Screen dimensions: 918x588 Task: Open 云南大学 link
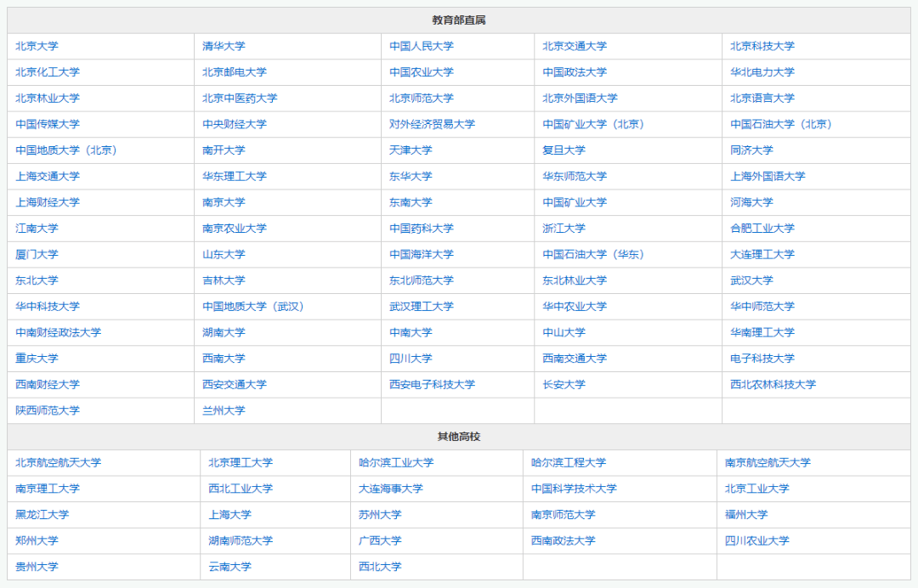228,566
